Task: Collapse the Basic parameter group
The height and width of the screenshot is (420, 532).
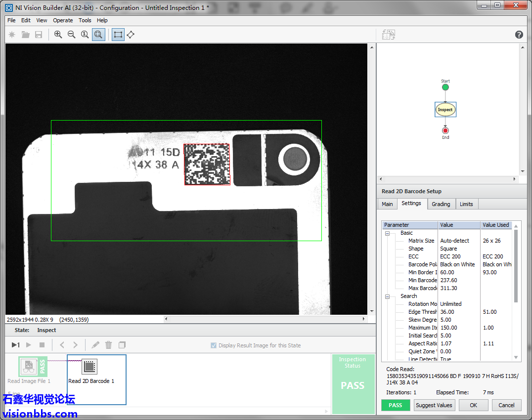Action: click(388, 233)
